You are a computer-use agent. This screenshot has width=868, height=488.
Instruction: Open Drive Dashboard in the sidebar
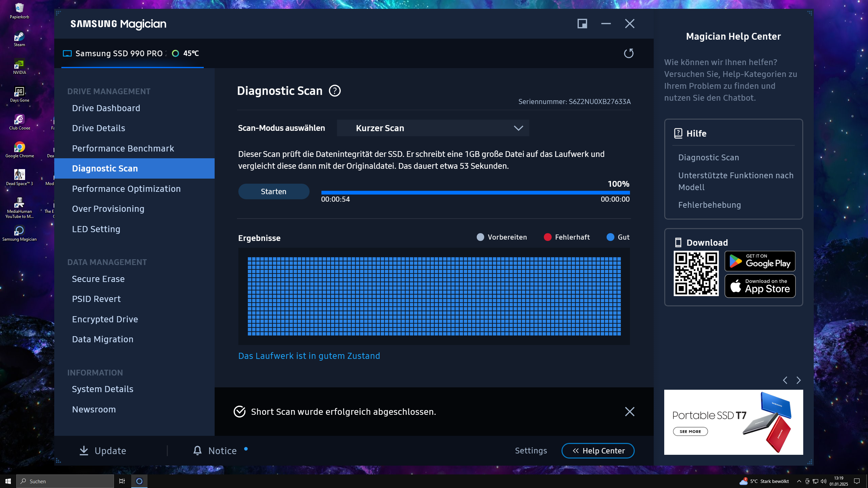(106, 108)
